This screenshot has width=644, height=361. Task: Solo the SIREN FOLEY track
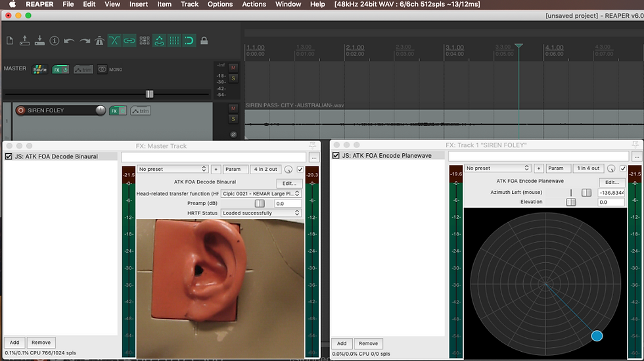233,119
